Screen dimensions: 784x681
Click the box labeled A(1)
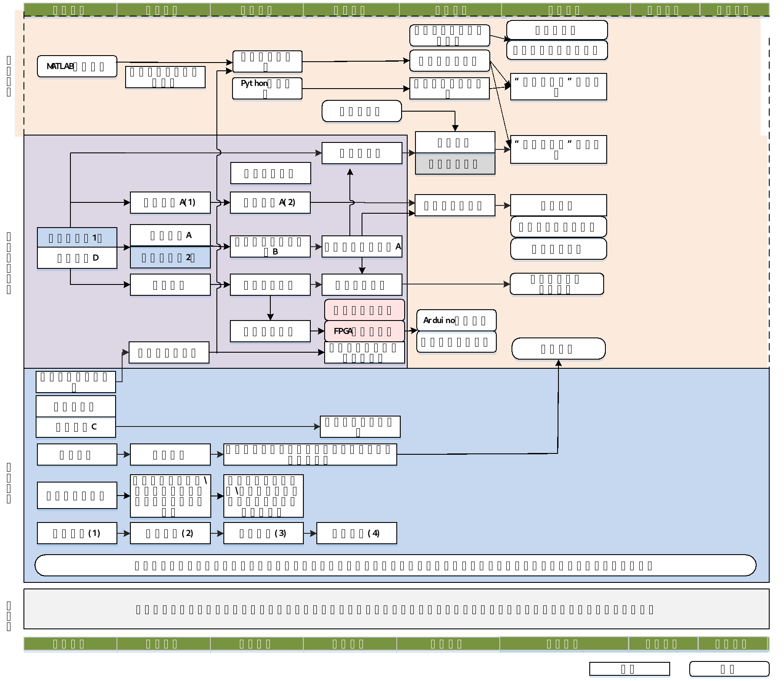point(170,202)
